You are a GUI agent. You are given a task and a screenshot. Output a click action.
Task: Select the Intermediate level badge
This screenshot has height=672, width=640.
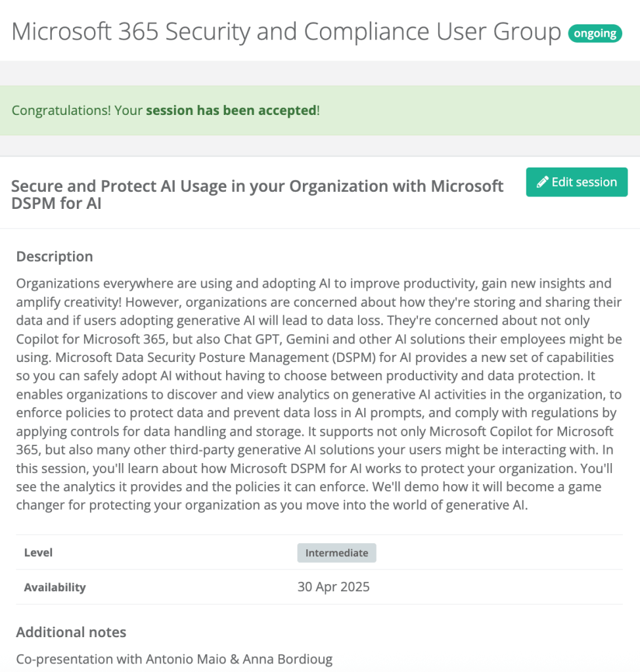click(x=336, y=553)
